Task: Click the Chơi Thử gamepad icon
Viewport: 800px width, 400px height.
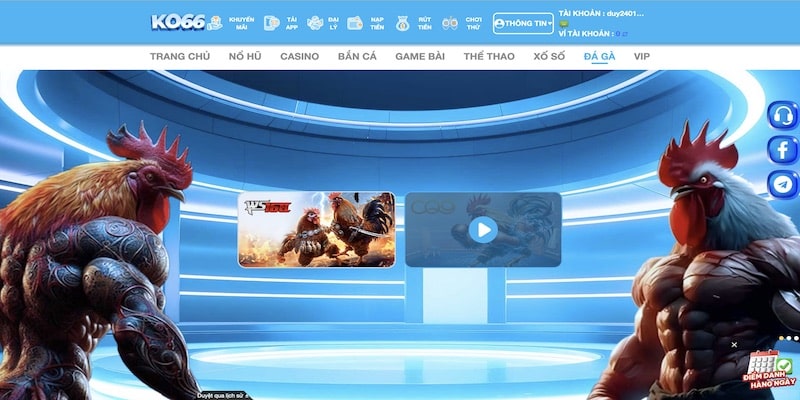Action: pyautogui.click(x=449, y=23)
